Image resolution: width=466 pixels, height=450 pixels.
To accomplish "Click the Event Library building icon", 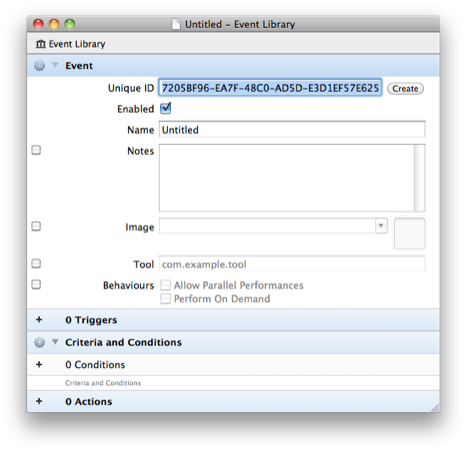I will point(41,44).
